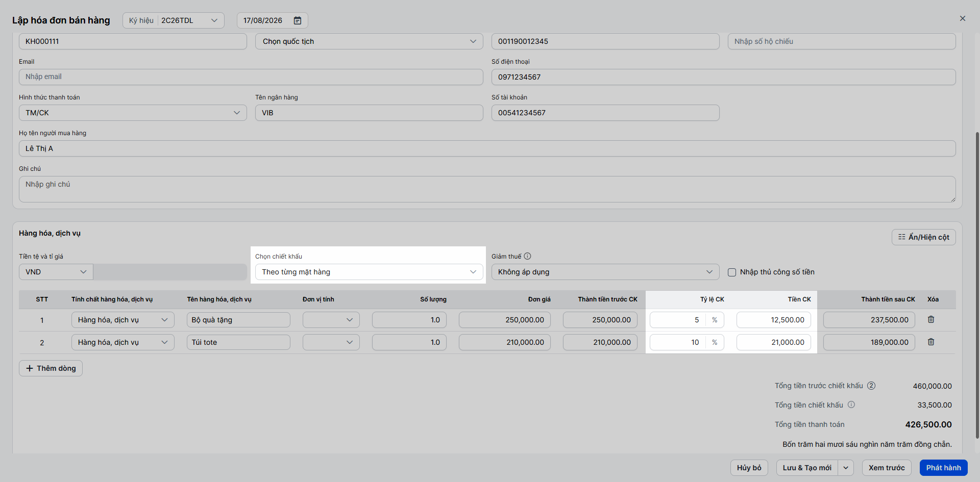The width and height of the screenshot is (980, 482).
Task: Open Đơn vị tính dropdown for Túi tote
Action: click(x=331, y=342)
